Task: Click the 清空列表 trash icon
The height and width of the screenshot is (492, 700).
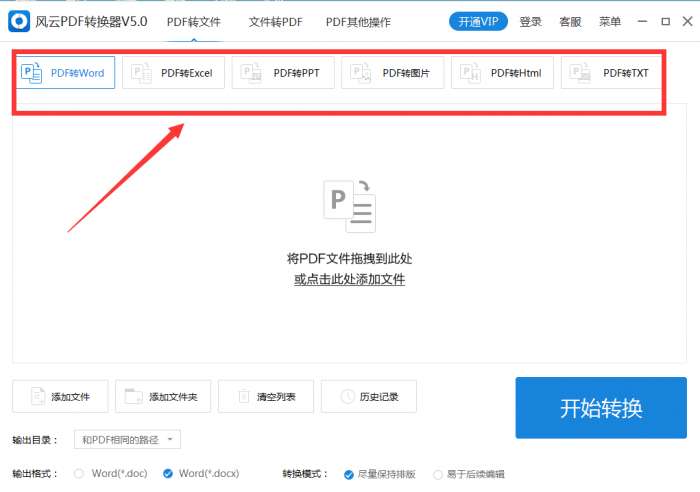Action: point(244,396)
